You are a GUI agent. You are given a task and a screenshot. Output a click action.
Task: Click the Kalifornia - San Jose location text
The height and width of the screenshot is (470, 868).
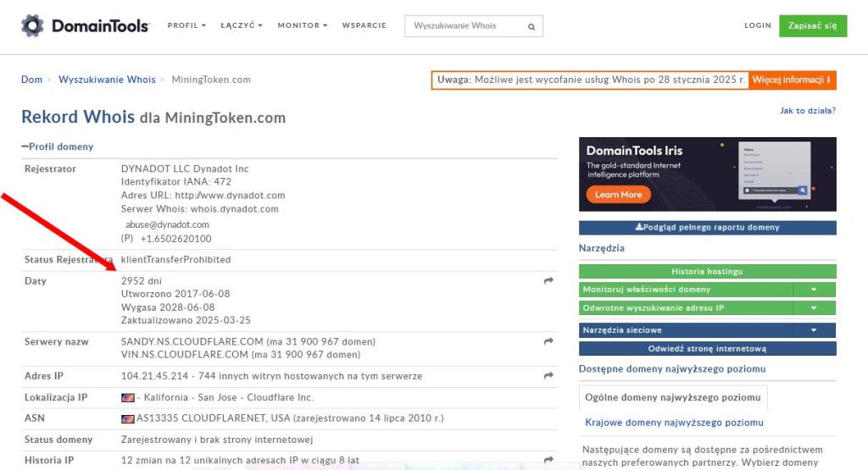[191, 397]
